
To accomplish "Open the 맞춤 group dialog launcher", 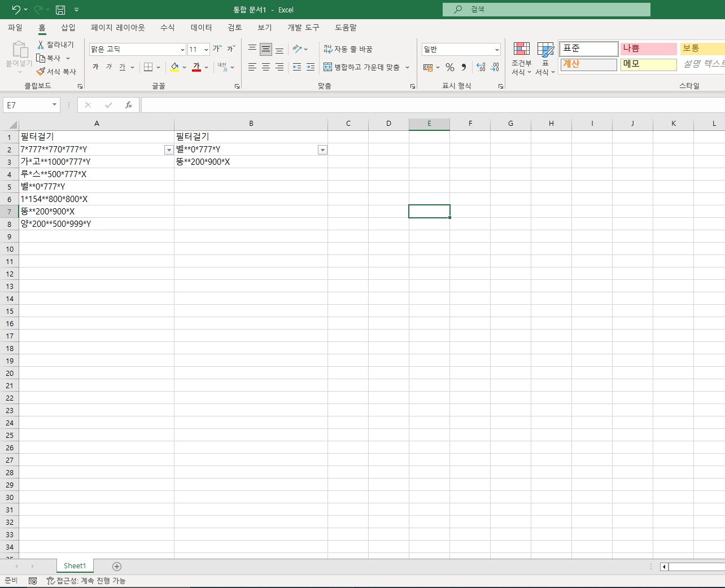I will pyautogui.click(x=413, y=86).
